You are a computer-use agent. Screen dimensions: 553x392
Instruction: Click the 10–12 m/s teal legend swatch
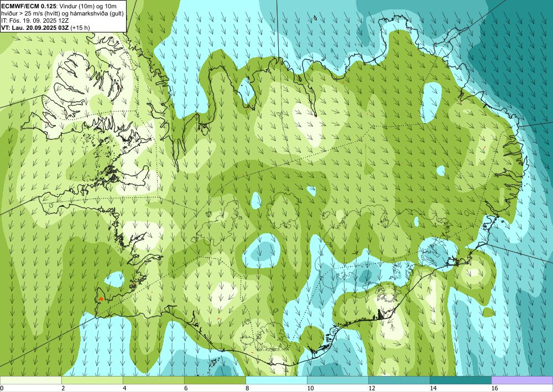point(337,380)
